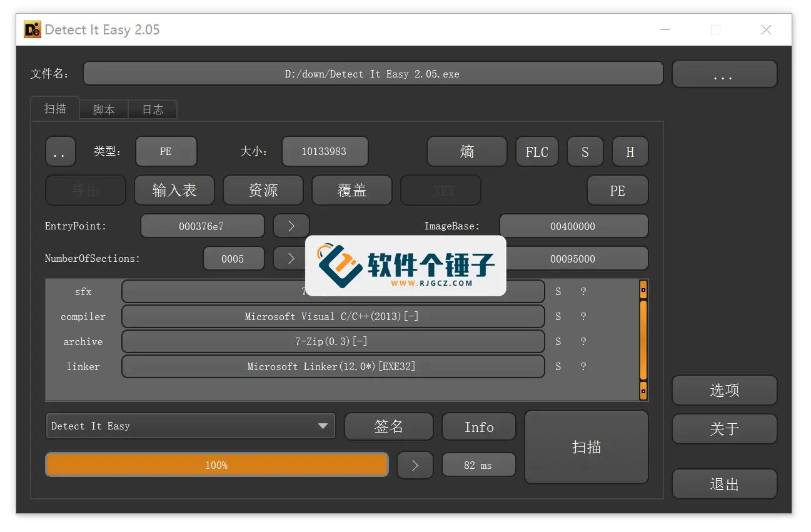Image resolution: width=811 pixels, height=532 pixels.
Task: Open 选项 options
Action: [724, 390]
